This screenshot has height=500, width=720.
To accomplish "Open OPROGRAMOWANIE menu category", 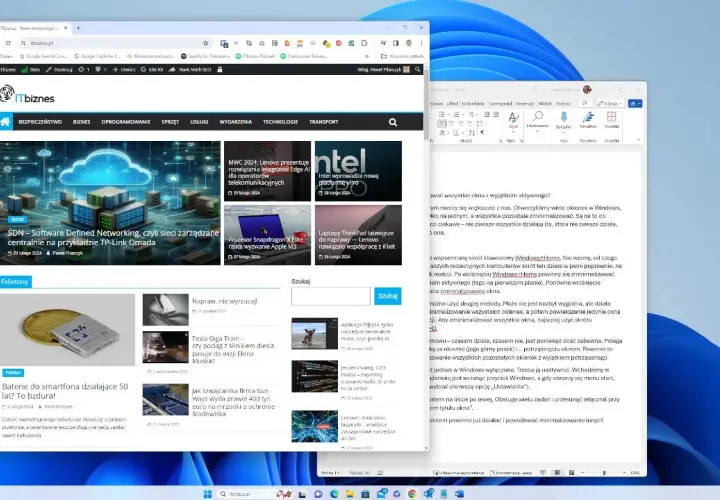I will click(126, 122).
